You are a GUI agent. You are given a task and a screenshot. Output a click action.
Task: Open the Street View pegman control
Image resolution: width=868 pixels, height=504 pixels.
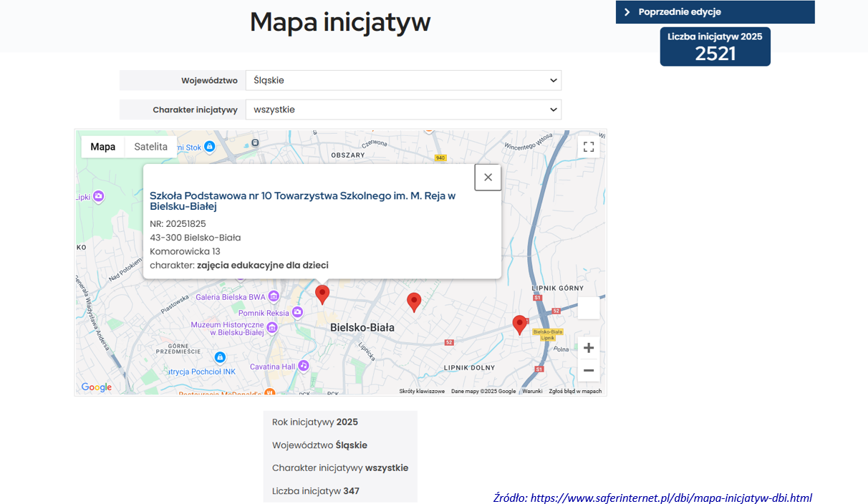point(589,308)
